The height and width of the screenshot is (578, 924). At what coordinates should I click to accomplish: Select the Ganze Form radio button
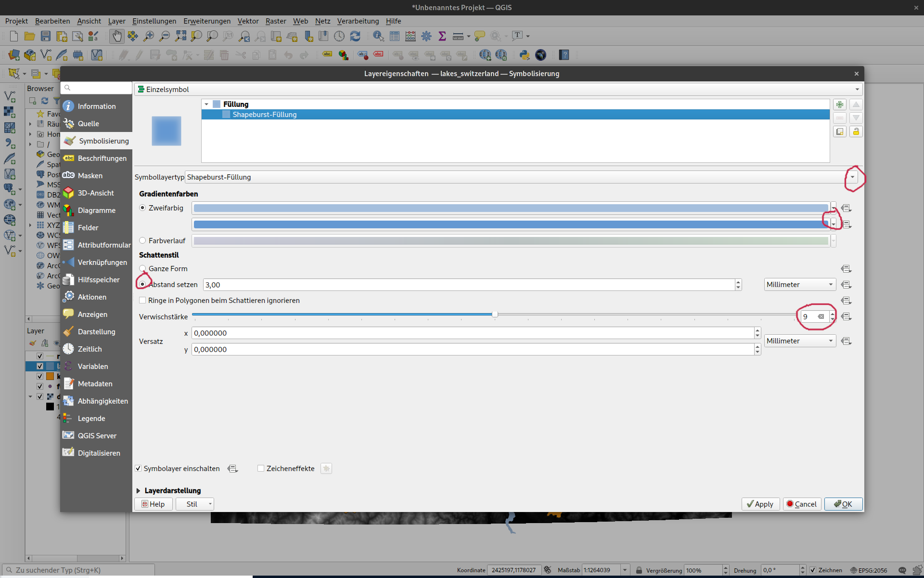coord(143,268)
